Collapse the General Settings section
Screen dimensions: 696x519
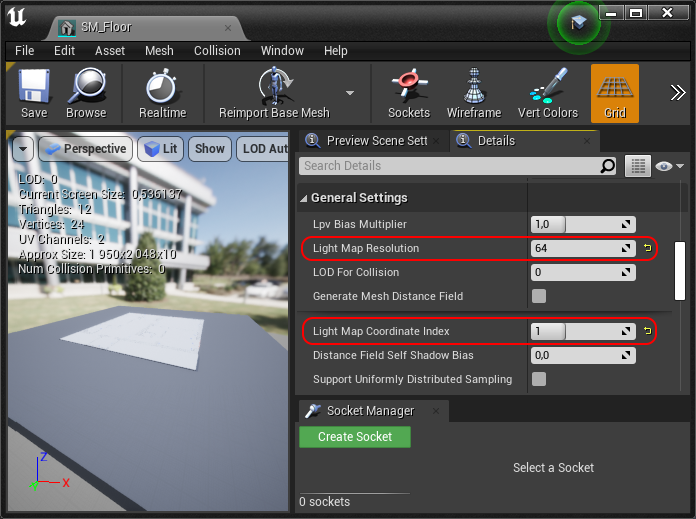pos(304,198)
